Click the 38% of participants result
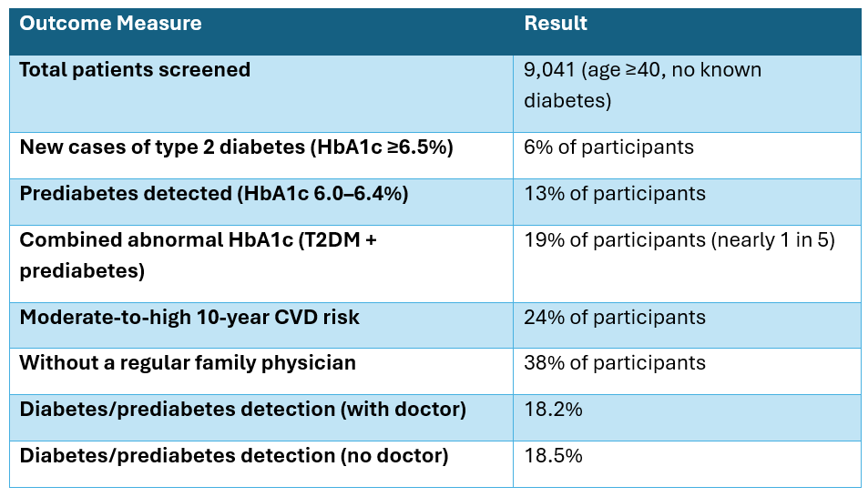 click(x=614, y=363)
